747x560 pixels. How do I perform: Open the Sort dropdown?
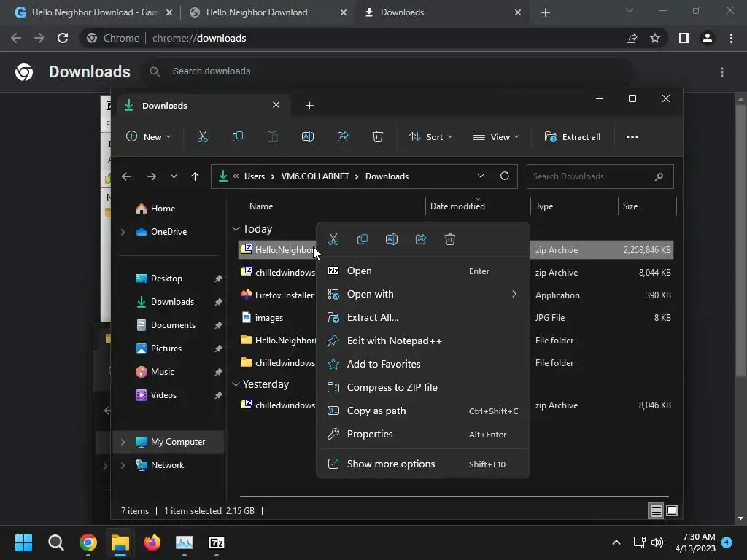[x=430, y=136]
